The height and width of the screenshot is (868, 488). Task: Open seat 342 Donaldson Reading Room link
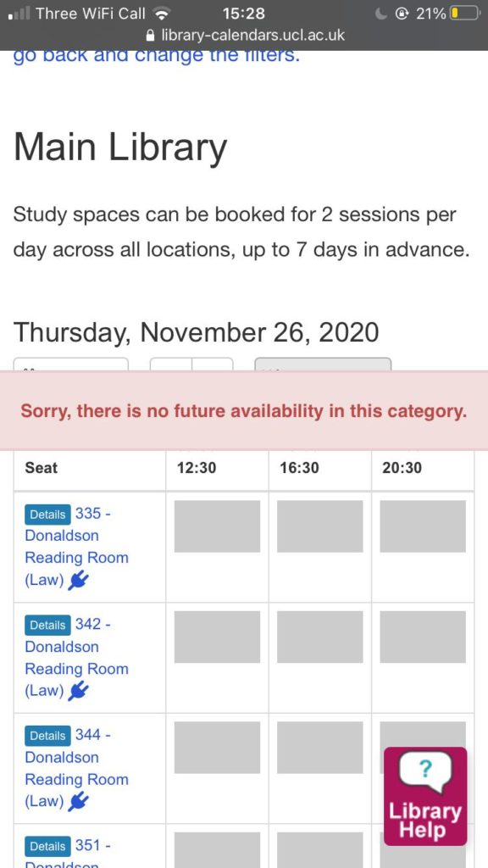(x=77, y=658)
